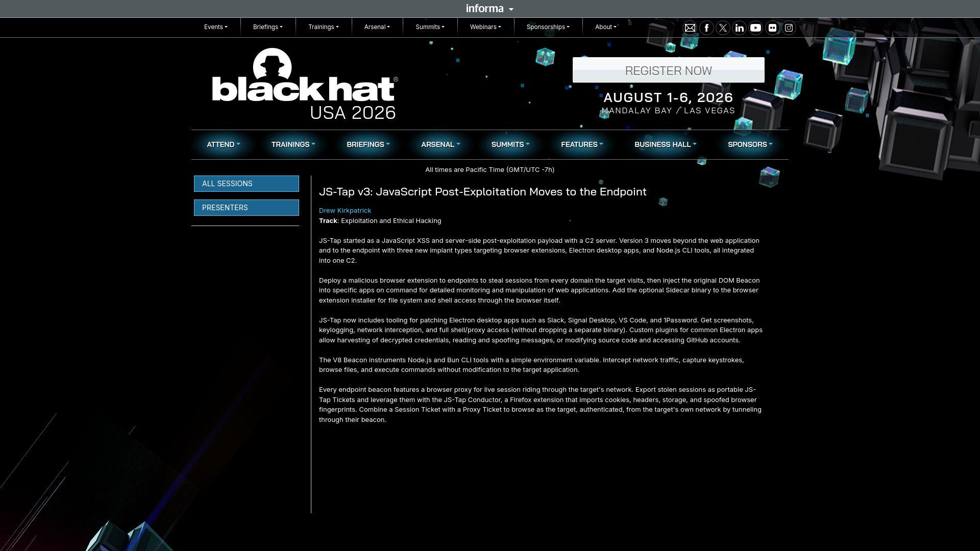Click the Black Hat USA 2026 logo
The image size is (980, 551).
[x=305, y=84]
